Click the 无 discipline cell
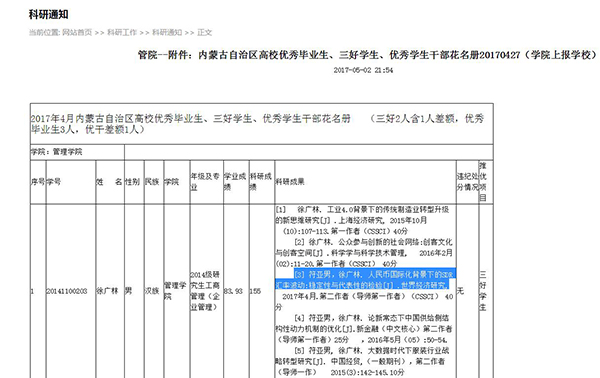 click(x=460, y=291)
